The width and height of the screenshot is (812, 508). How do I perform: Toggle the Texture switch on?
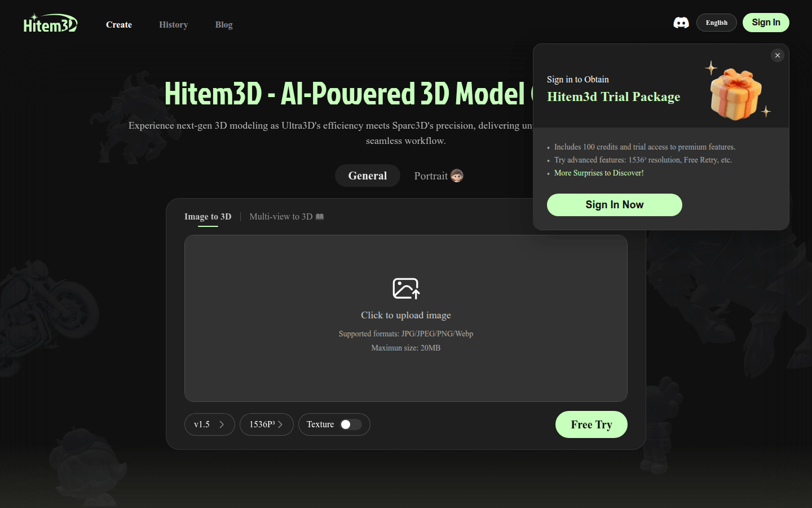351,424
